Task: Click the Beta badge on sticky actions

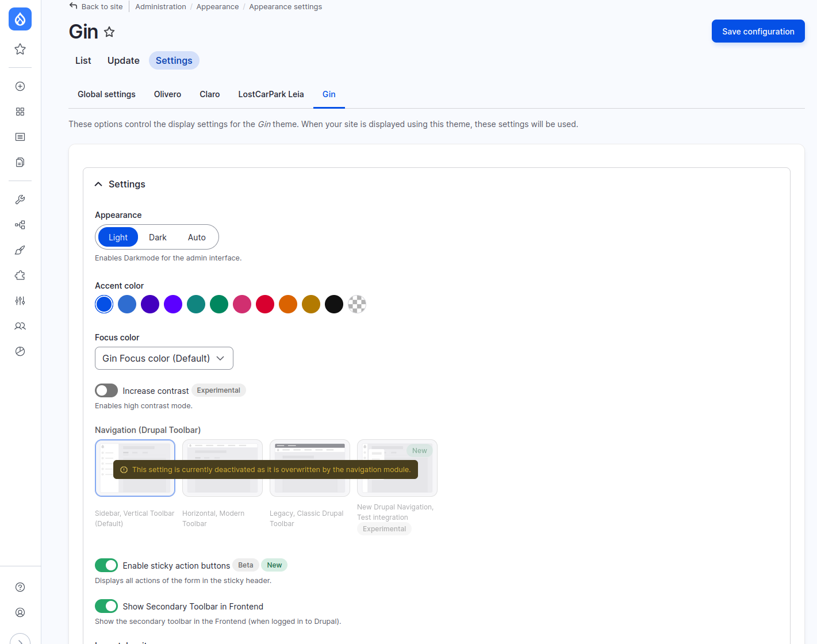Action: [x=246, y=565]
